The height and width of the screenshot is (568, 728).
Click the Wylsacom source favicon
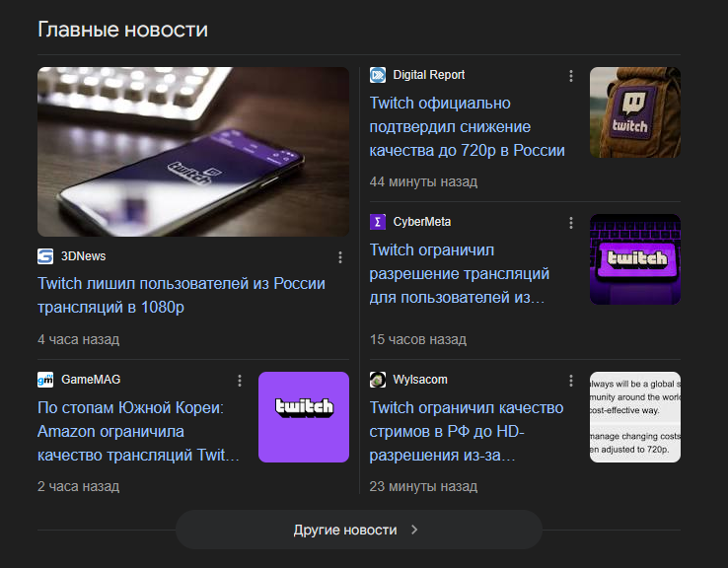tap(378, 380)
